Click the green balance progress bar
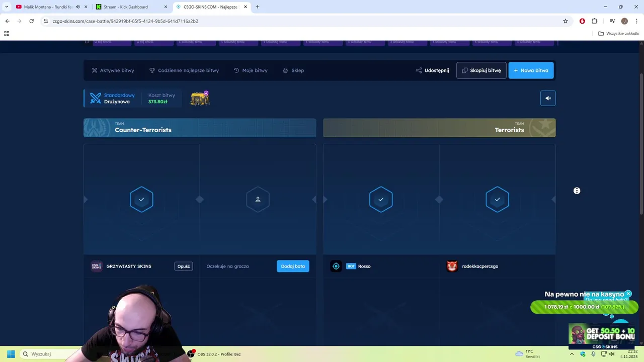Image resolution: width=644 pixels, height=362 pixels. coord(584,307)
